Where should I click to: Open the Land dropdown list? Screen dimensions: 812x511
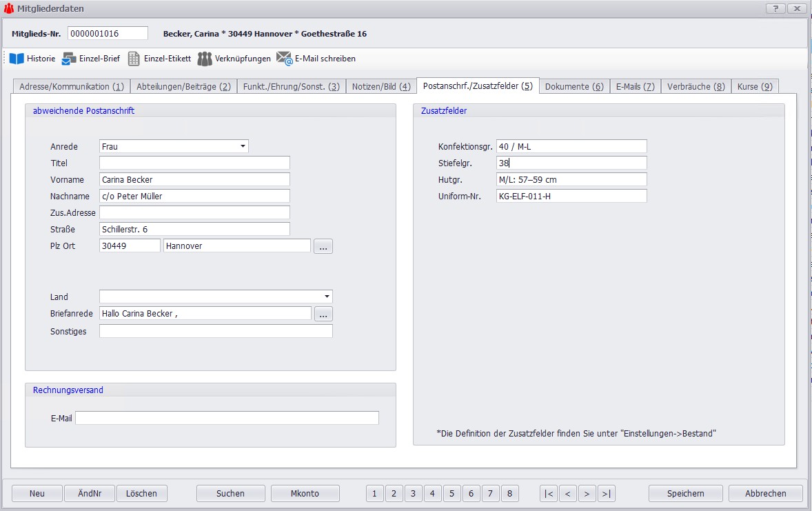click(x=327, y=297)
